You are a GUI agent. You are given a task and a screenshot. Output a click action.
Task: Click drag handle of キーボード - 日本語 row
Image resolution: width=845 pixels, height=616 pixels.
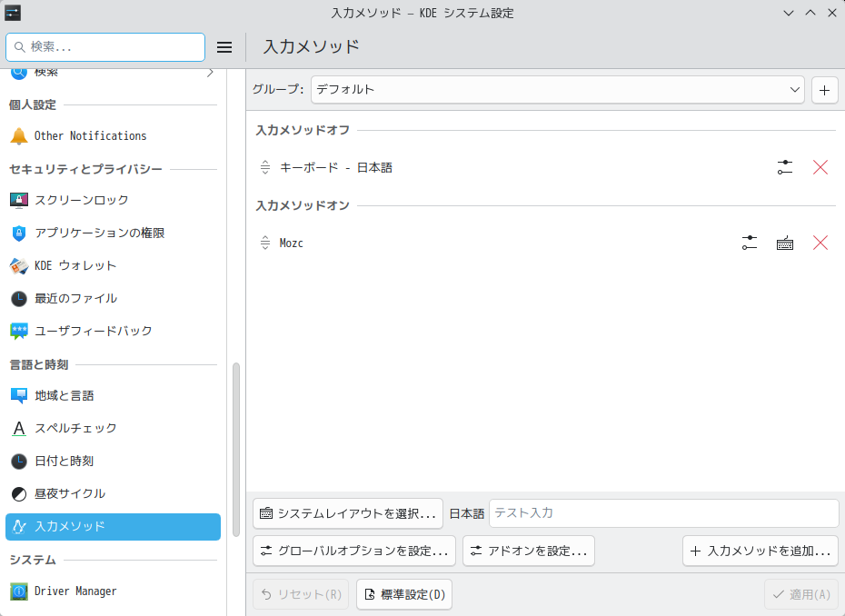tap(265, 167)
